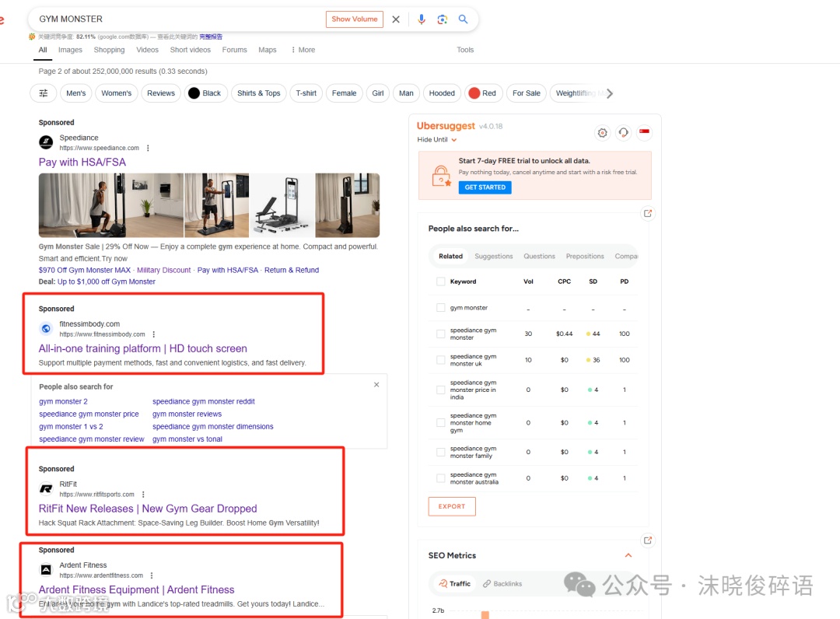840x619 pixels.
Task: Click the fitnessimbody globe favicon
Action: pyautogui.click(x=46, y=328)
